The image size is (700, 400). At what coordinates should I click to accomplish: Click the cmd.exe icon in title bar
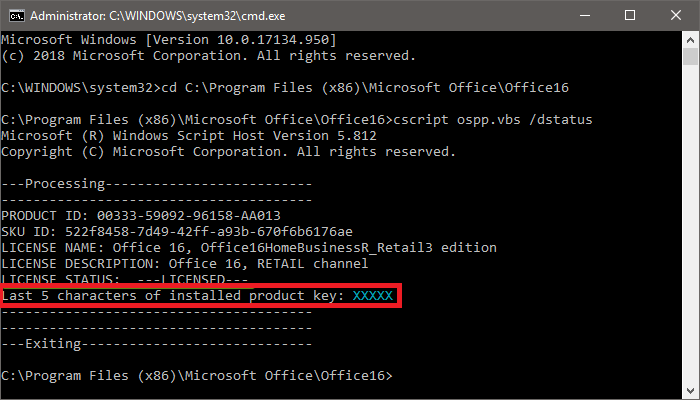point(16,15)
